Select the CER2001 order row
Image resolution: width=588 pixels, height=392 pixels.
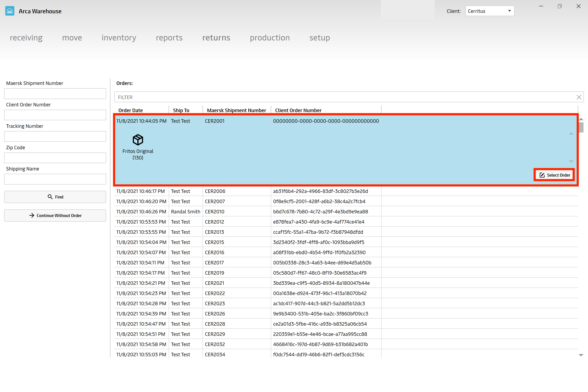click(346, 121)
